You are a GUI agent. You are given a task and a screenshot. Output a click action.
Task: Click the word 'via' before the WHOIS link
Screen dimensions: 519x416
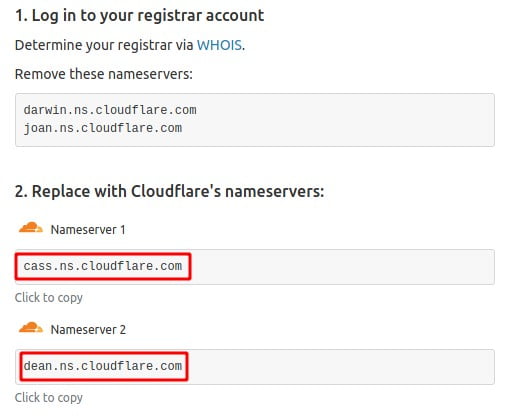[184, 45]
